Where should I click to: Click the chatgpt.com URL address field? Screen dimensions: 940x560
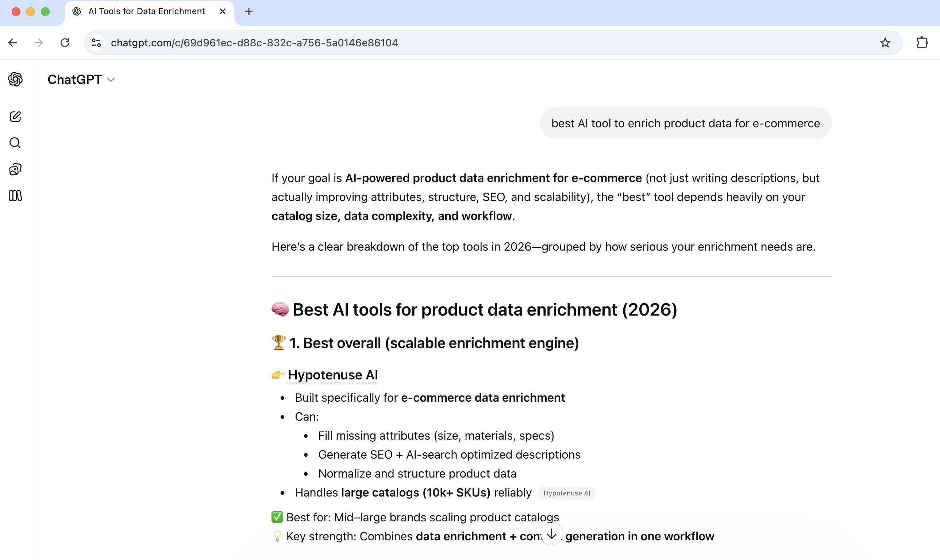tap(453, 43)
